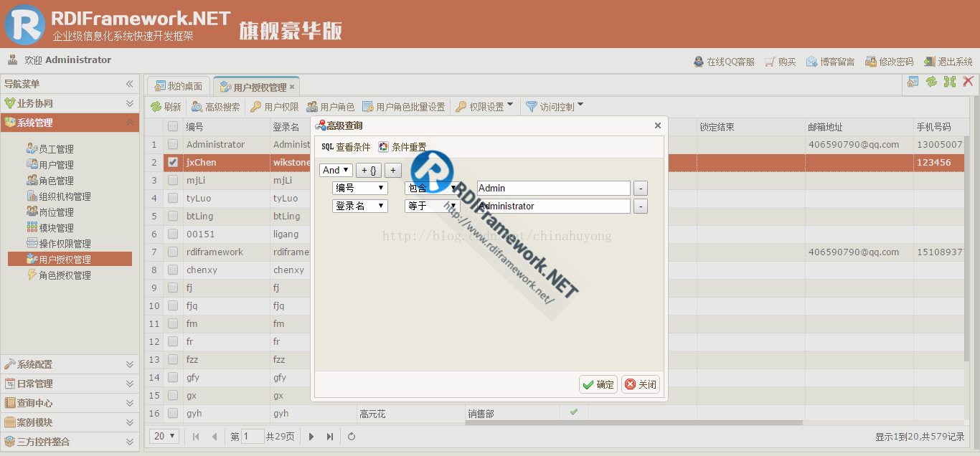Screen dimensions: 980x456
Task: Open the 等于 operator dropdown
Action: pyautogui.click(x=432, y=206)
